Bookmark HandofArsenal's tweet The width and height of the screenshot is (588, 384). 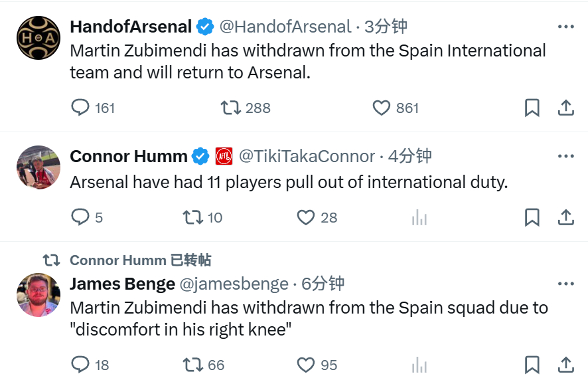(x=532, y=108)
